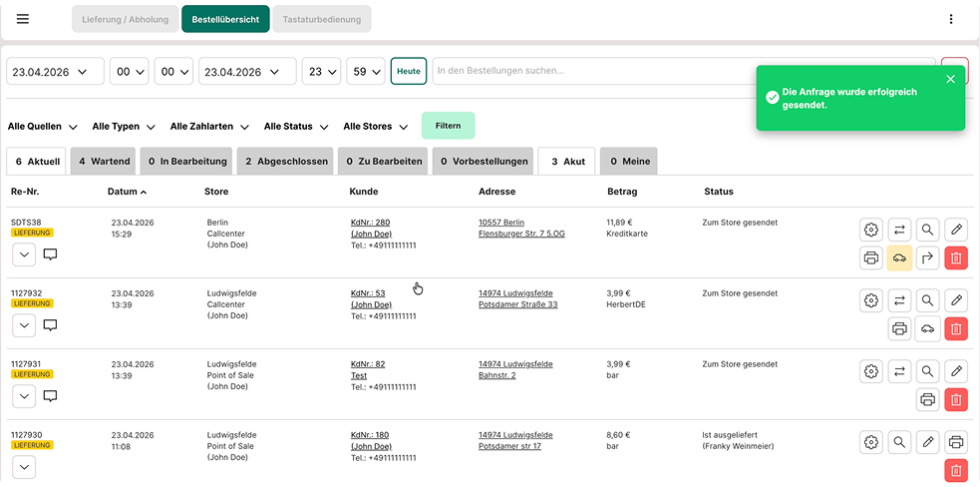
Task: Edit order SDTS38 with pencil icon
Action: pos(956,230)
